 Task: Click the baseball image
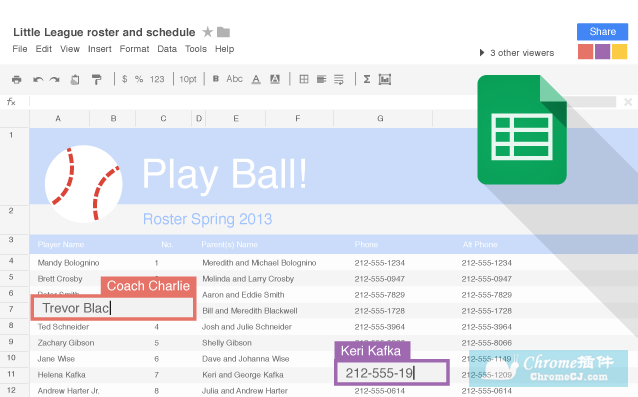(x=83, y=184)
